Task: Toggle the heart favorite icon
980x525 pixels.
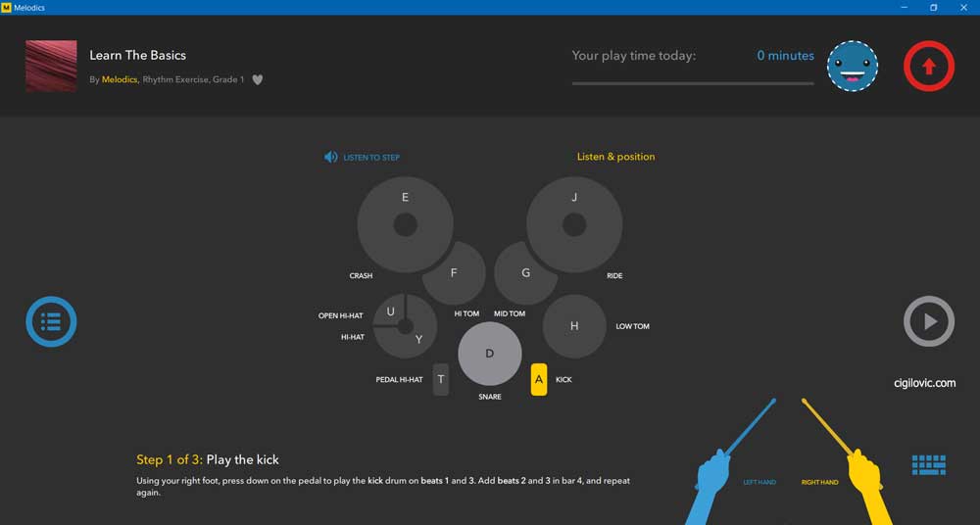Action: click(x=258, y=80)
